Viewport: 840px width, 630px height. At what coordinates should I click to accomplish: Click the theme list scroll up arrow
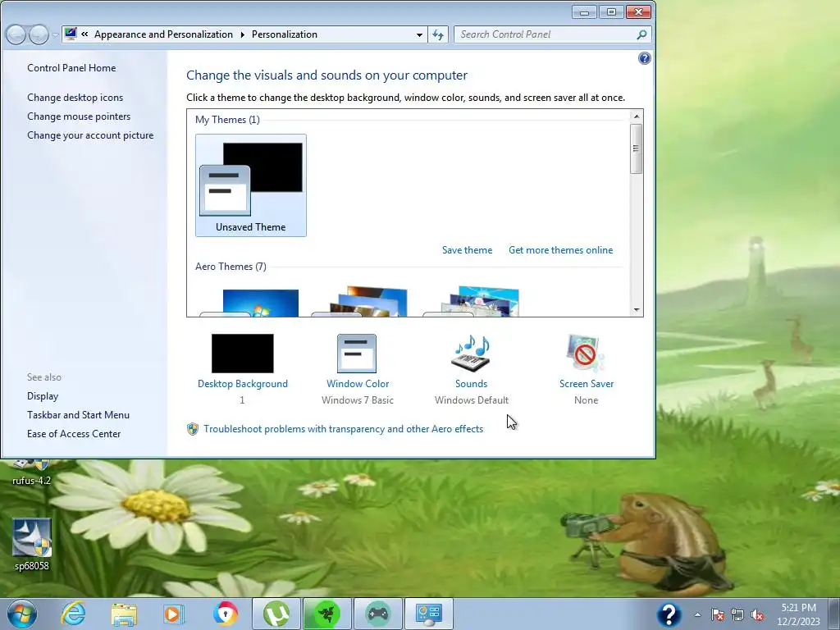(637, 116)
